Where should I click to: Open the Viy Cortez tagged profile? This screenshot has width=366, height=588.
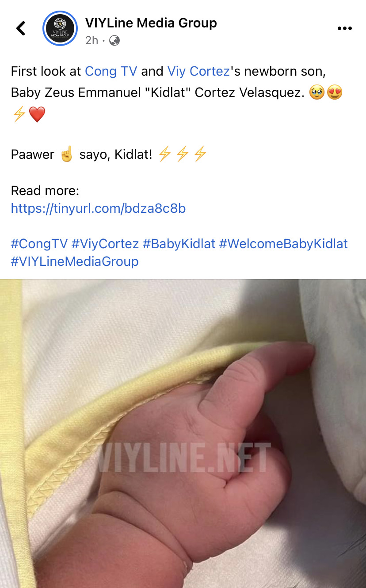[x=198, y=71]
